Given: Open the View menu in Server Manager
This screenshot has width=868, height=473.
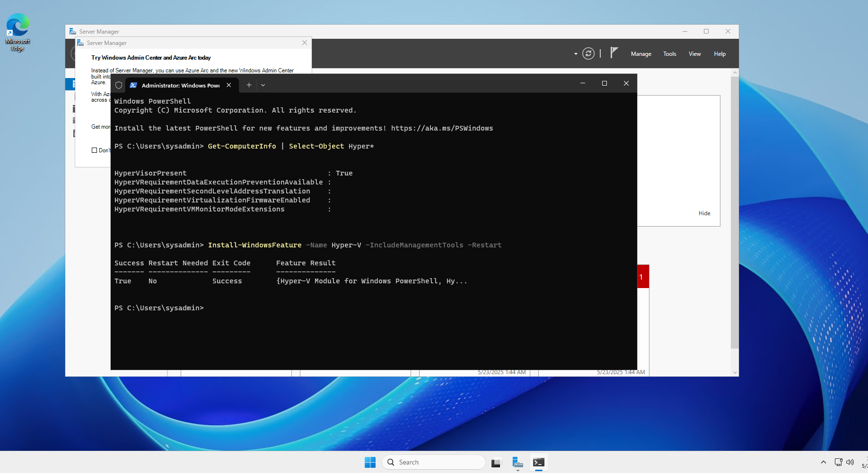Looking at the screenshot, I should point(694,54).
